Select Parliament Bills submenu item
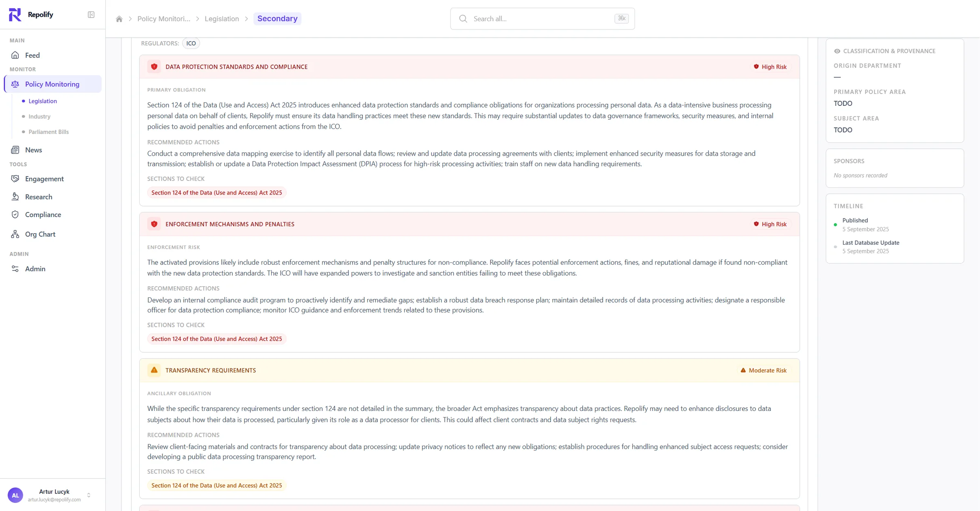Viewport: 980px width, 511px height. click(49, 132)
